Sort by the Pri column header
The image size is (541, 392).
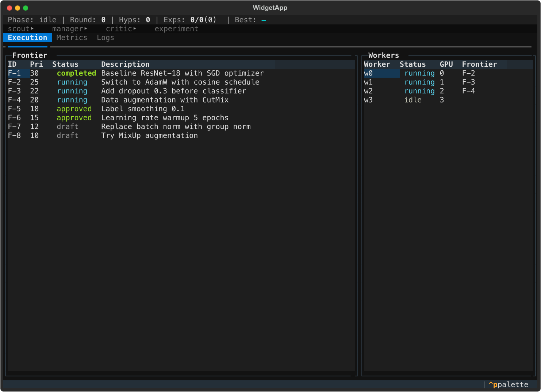tap(37, 64)
